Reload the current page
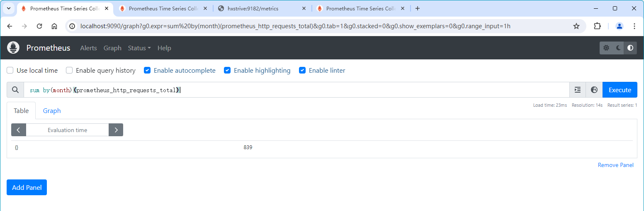The height and width of the screenshot is (211, 644). (39, 26)
